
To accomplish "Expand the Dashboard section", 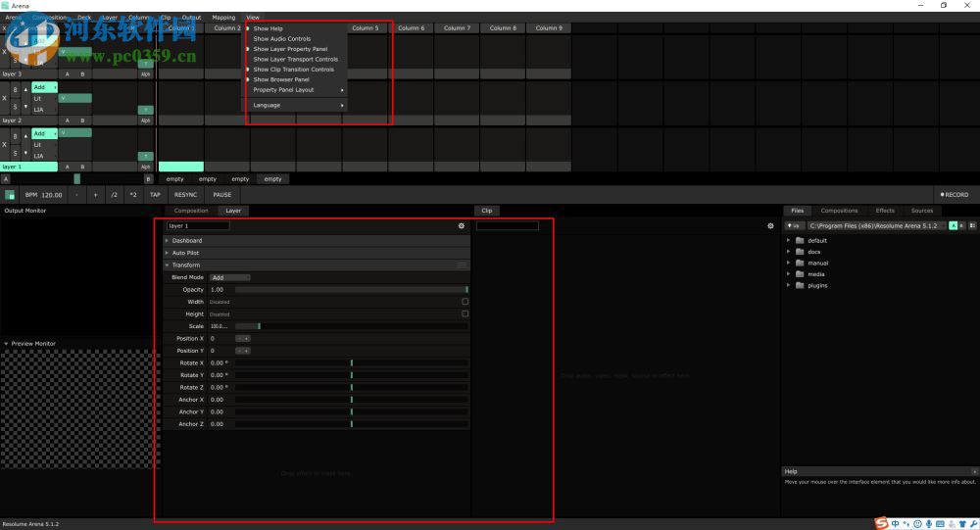I will (318, 241).
